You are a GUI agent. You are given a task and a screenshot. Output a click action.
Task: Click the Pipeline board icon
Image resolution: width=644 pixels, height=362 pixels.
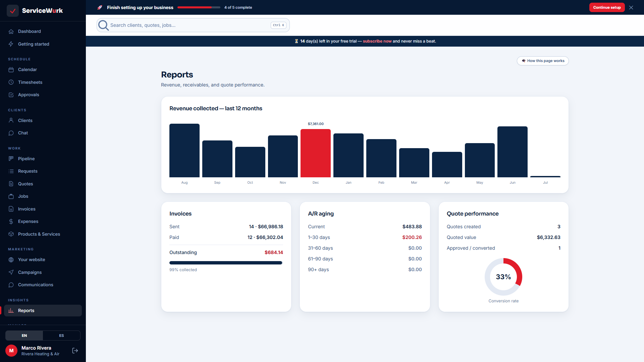click(11, 159)
